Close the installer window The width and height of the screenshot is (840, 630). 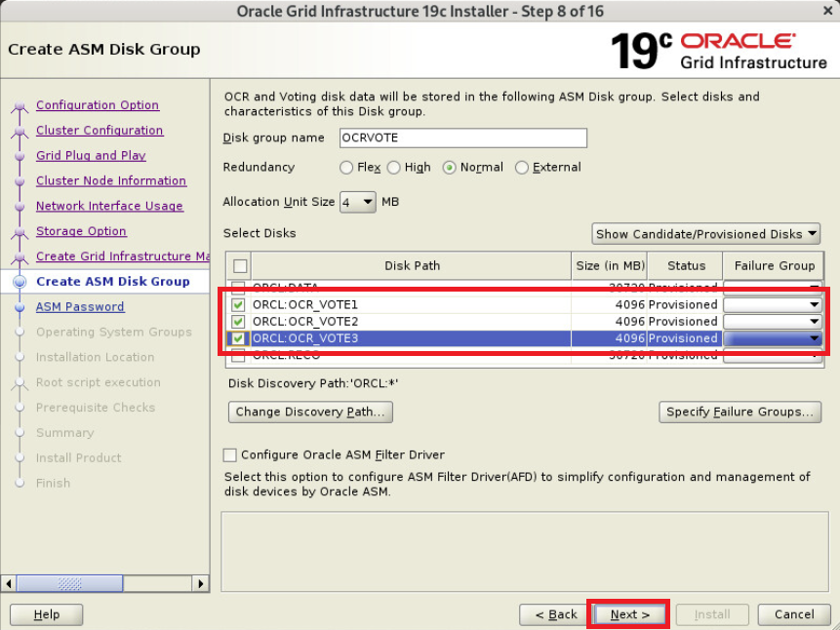(827, 11)
